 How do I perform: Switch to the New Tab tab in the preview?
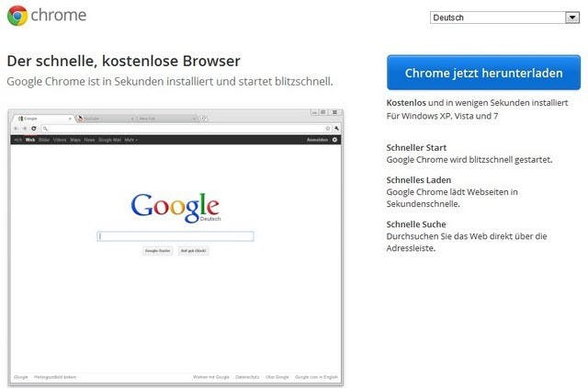166,119
